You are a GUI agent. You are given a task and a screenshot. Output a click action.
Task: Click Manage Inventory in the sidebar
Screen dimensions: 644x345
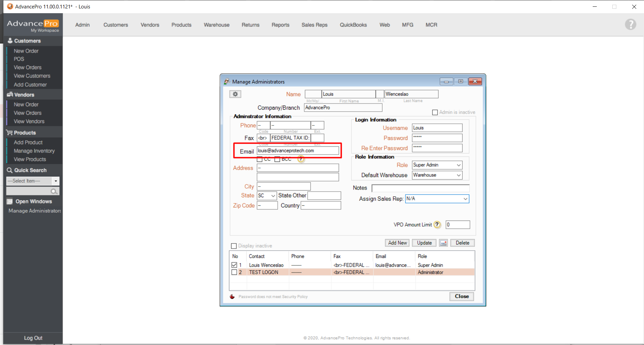coord(34,151)
